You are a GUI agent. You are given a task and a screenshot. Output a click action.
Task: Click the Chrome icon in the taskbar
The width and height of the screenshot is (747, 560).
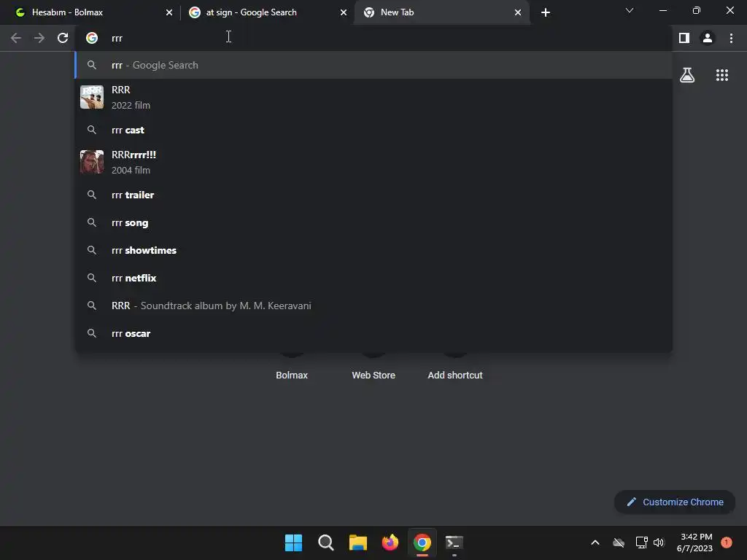pos(422,542)
